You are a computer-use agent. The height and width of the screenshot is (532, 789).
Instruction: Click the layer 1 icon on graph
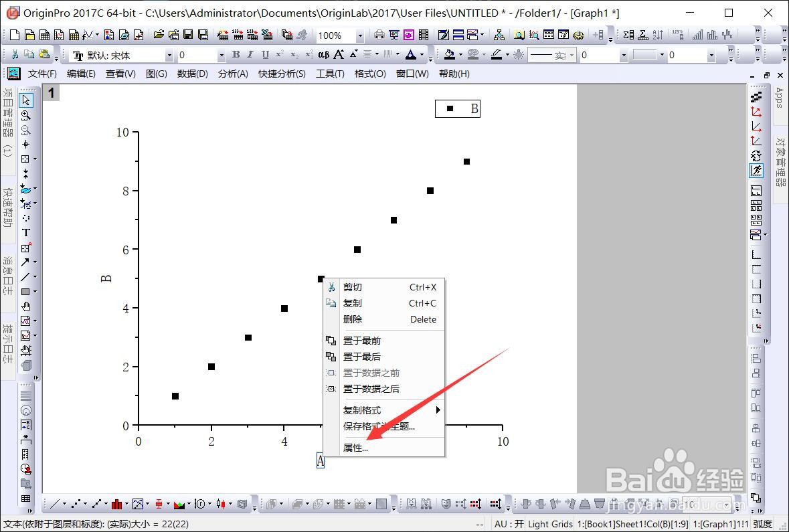pyautogui.click(x=52, y=92)
